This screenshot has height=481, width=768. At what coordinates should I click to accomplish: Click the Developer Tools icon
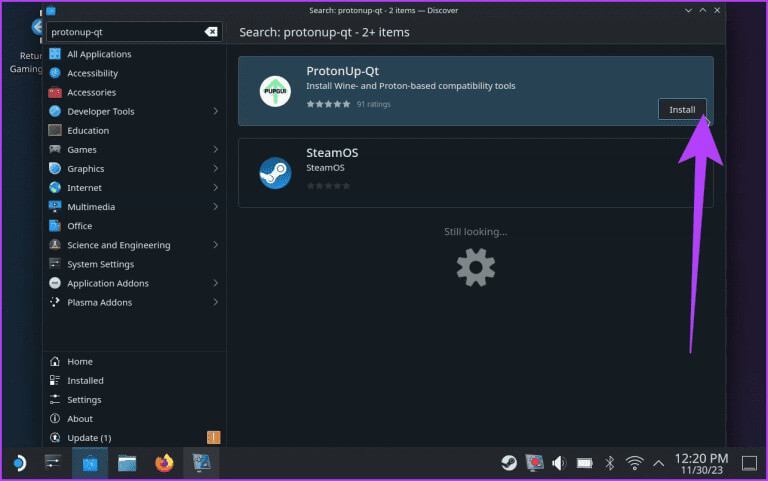tap(55, 111)
